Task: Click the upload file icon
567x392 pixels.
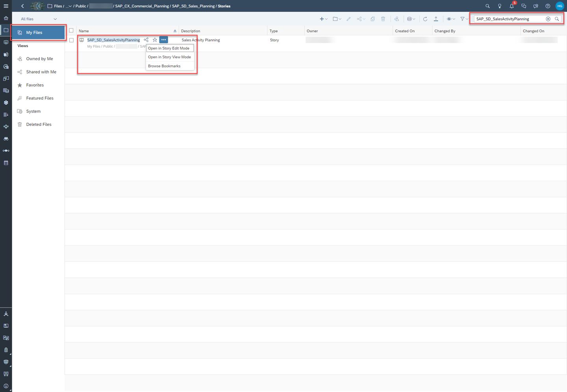Action: coord(436,19)
